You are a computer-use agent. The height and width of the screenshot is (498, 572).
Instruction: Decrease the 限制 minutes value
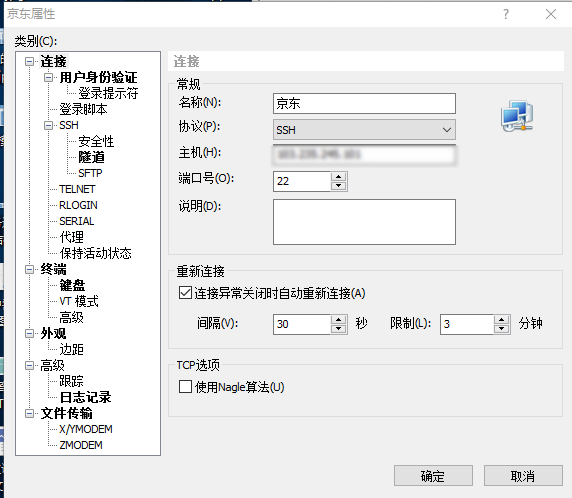pyautogui.click(x=502, y=329)
